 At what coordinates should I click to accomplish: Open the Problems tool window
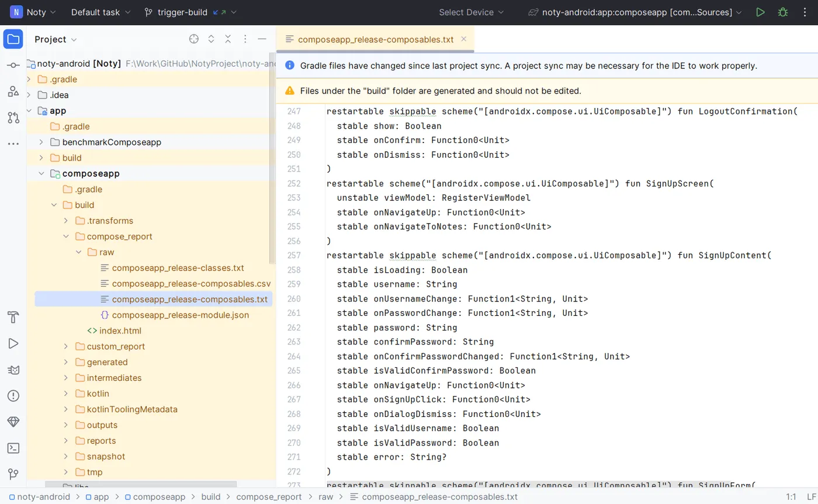[13, 395]
